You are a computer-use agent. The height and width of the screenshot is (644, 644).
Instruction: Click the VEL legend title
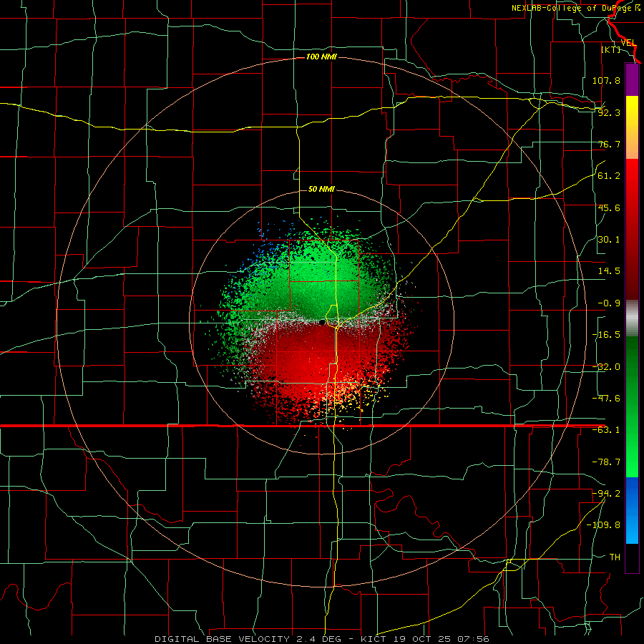coord(628,42)
